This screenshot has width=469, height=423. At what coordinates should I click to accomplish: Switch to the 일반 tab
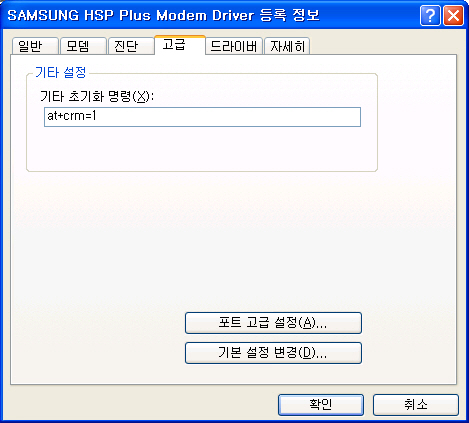pyautogui.click(x=35, y=46)
